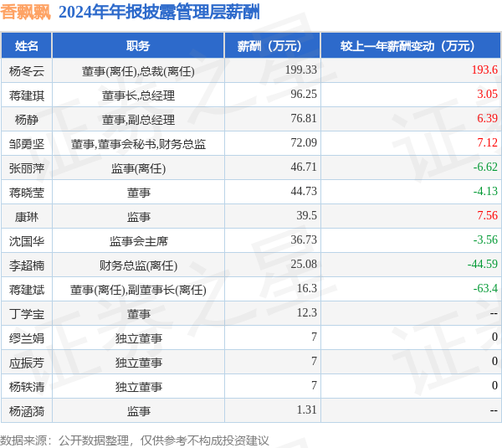Click the salary value 39.5
The height and width of the screenshot is (448, 502).
[x=306, y=216]
